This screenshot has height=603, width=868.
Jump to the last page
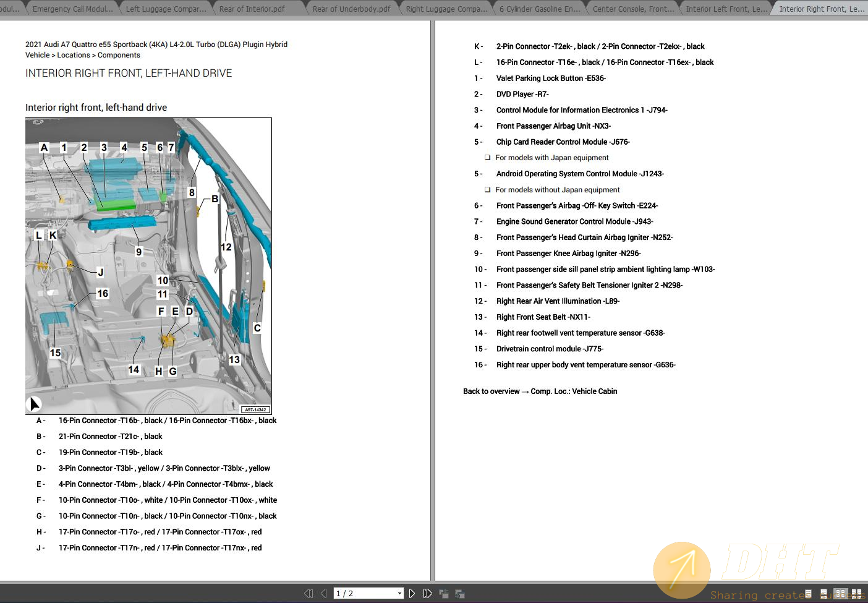tap(427, 594)
